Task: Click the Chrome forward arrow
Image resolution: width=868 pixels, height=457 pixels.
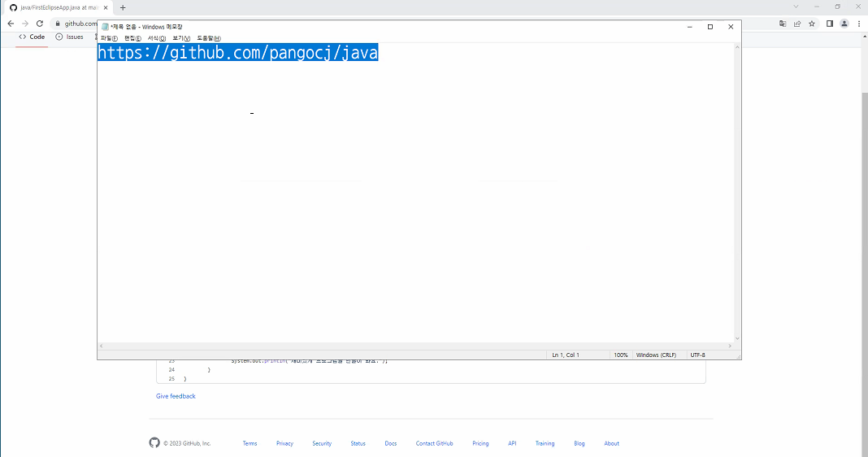Action: 25,24
